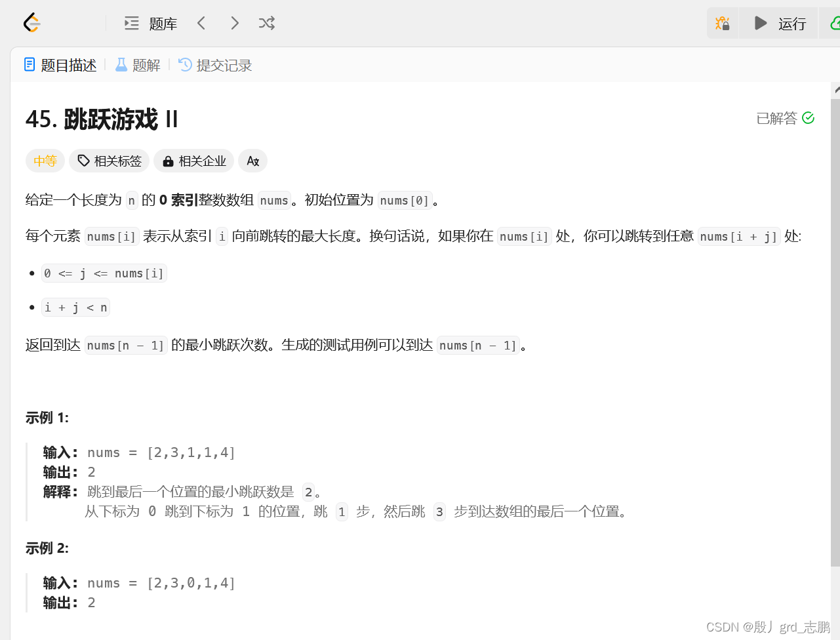
Task: Click constraint i + j < n
Action: coord(75,308)
